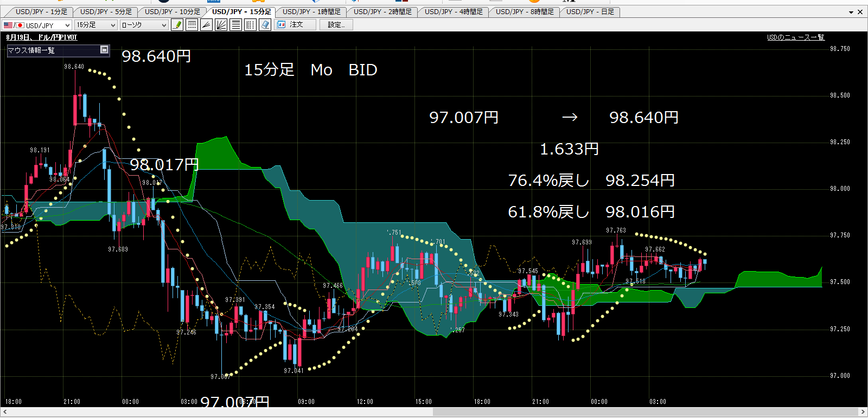Image resolution: width=868 pixels, height=418 pixels.
Task: Switch to USD/JPY 8時間足 tab
Action: coord(525,11)
